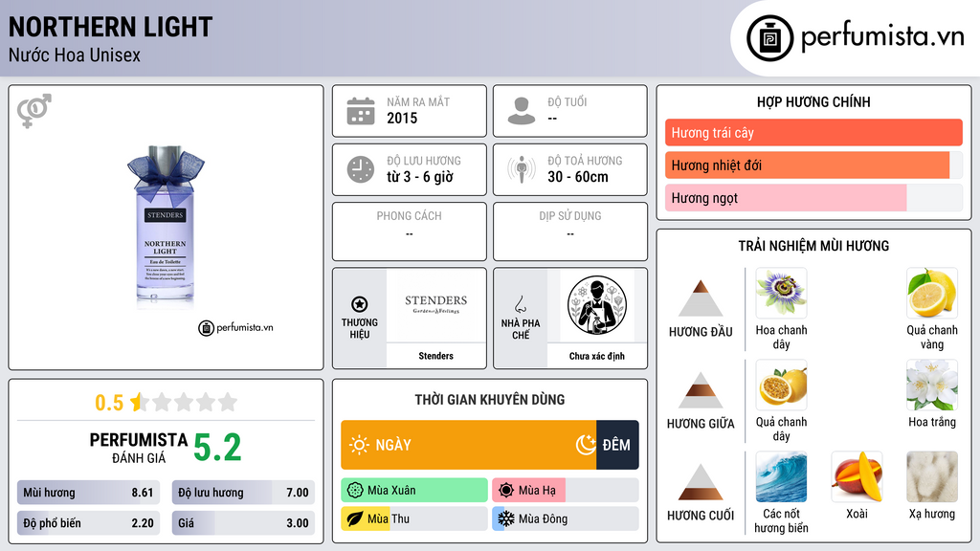Click the Stenders brand name link

(436, 356)
